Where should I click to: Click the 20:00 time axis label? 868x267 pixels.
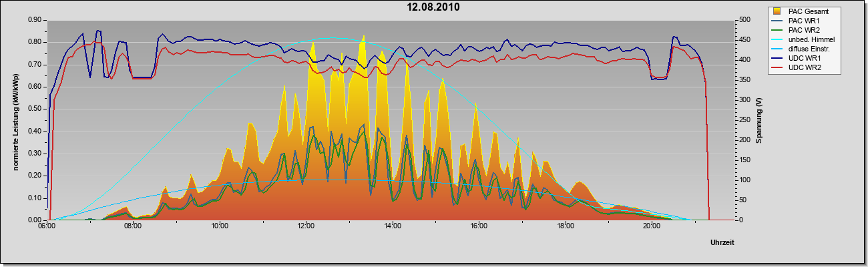pyautogui.click(x=652, y=227)
